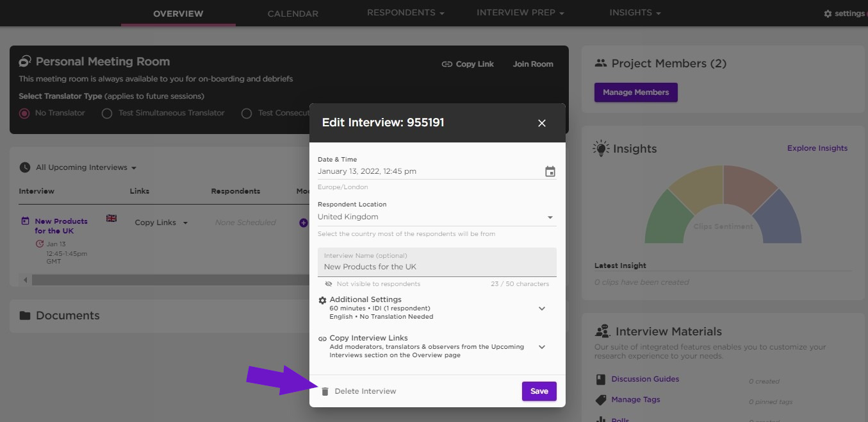Click Join Room
Image resolution: width=868 pixels, height=422 pixels.
533,64
